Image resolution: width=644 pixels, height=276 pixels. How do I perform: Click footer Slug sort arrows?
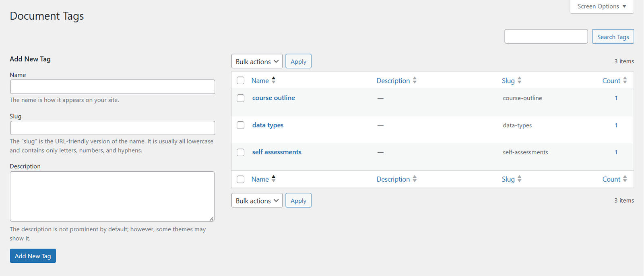pyautogui.click(x=520, y=179)
